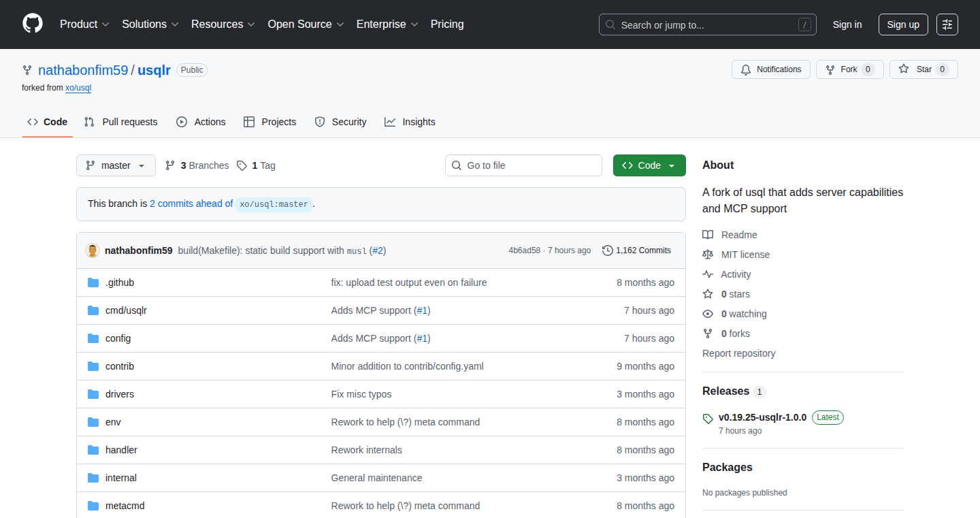Open the usqlr repository name link

pyautogui.click(x=154, y=70)
